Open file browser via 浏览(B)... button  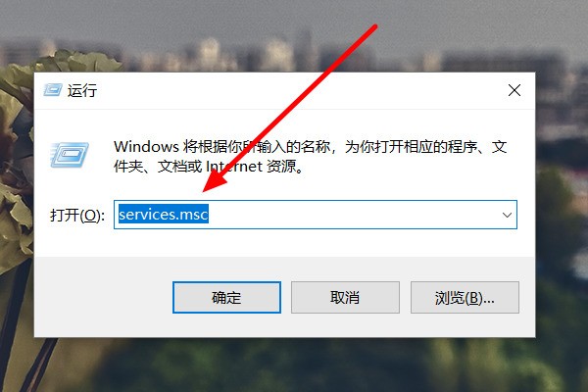coord(465,298)
